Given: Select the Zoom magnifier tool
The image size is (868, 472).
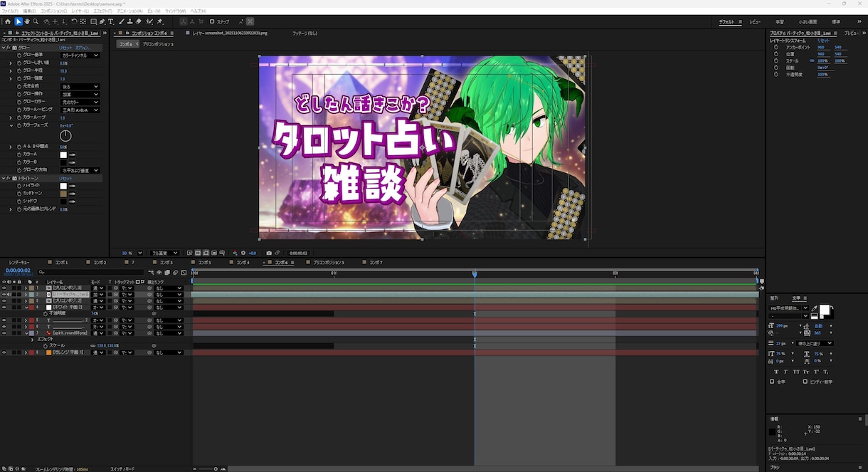Looking at the screenshot, I should 36,21.
